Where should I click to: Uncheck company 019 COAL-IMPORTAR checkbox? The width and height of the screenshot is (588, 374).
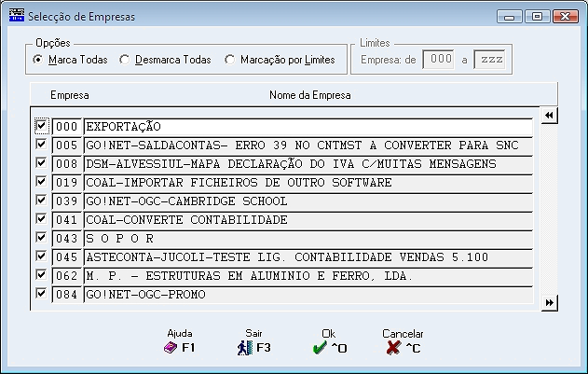point(41,181)
